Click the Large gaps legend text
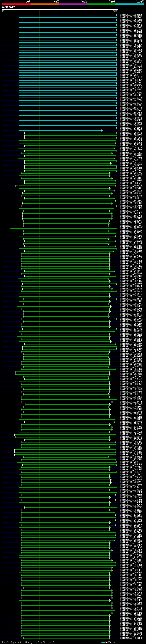The height and width of the screenshot is (644, 146). pyautogui.click(x=28, y=642)
